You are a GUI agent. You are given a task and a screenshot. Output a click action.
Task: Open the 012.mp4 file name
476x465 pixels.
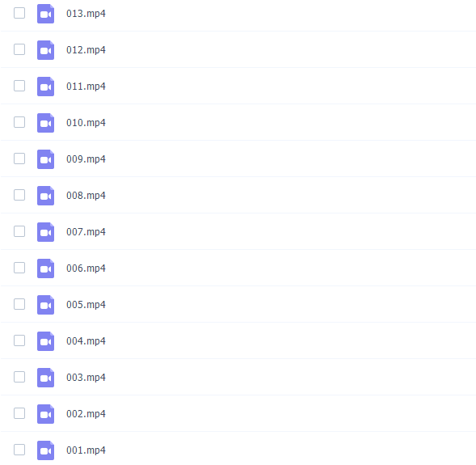[x=86, y=50]
